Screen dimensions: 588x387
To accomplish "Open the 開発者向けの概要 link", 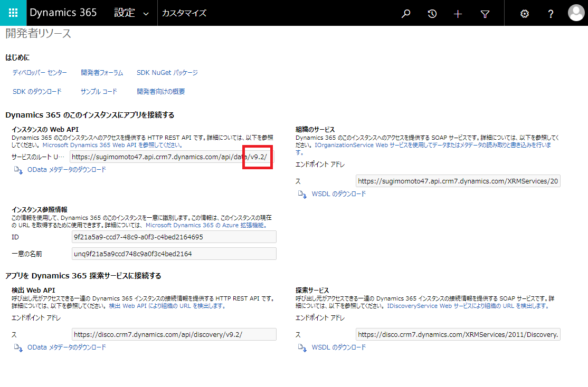I will [161, 91].
